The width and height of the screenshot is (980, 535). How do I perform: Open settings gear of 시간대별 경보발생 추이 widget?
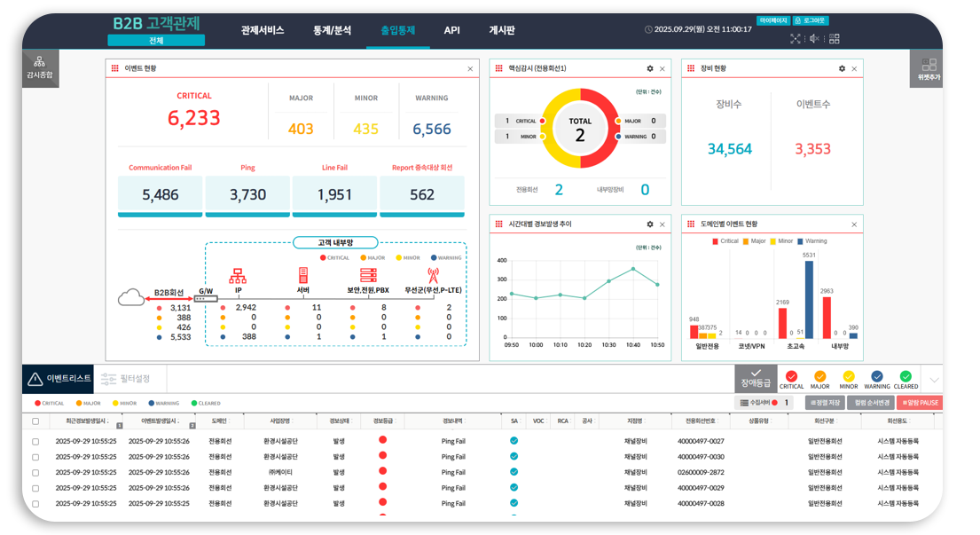click(x=650, y=224)
